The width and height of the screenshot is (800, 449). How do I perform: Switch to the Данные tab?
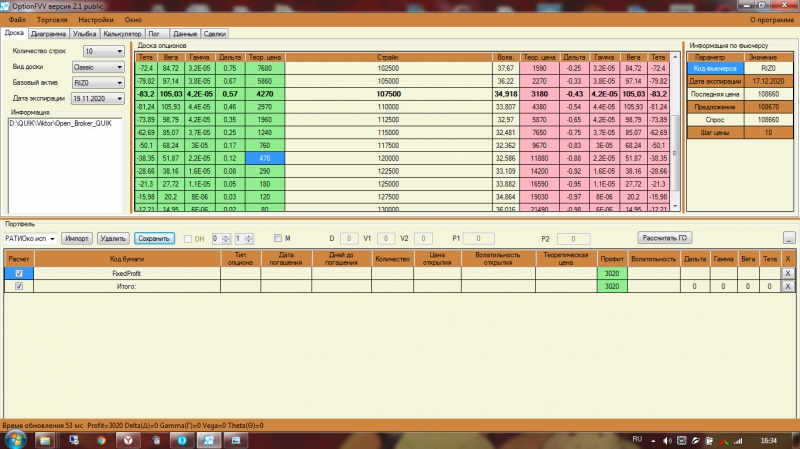click(x=185, y=34)
